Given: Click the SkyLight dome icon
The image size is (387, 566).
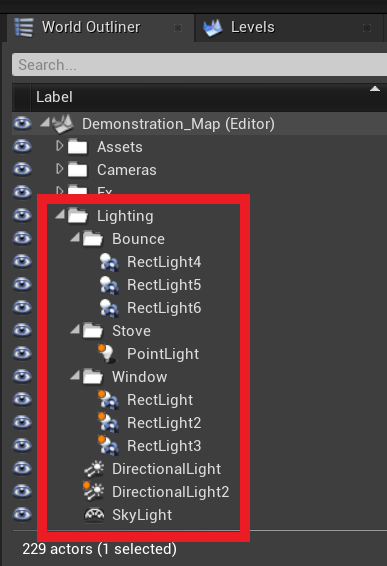Looking at the screenshot, I should pyautogui.click(x=94, y=515).
